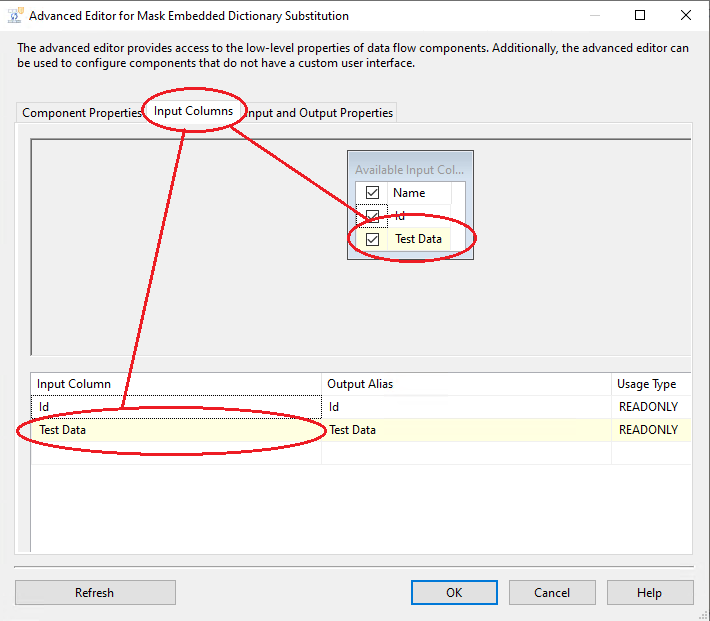Click the Cancel button
The width and height of the screenshot is (710, 621).
pos(552,593)
